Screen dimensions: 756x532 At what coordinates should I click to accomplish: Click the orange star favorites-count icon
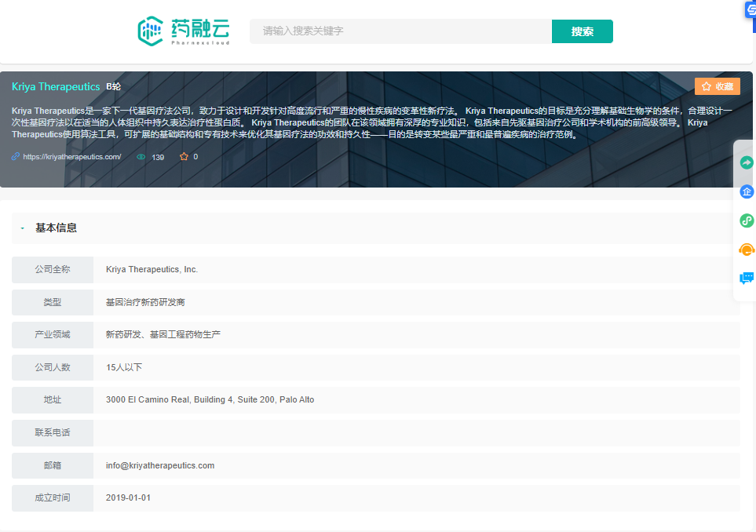coord(184,157)
